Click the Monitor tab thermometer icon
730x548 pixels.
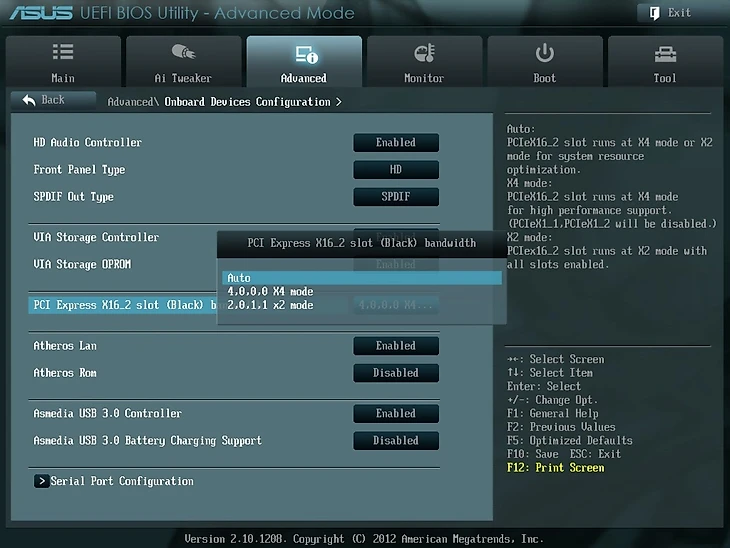424,53
